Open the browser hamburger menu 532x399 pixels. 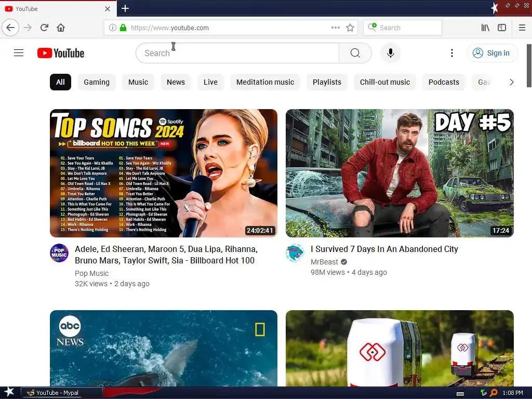tap(522, 28)
